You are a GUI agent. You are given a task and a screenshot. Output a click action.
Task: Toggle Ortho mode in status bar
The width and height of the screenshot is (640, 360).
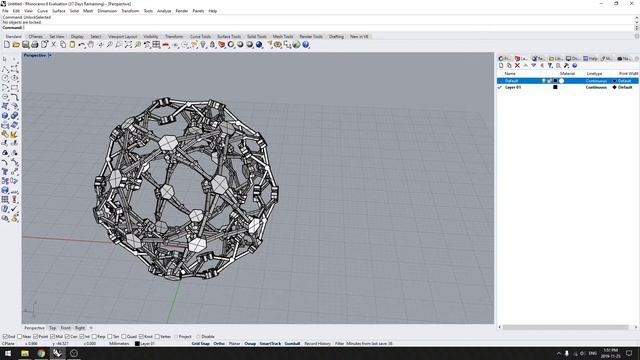pos(219,344)
